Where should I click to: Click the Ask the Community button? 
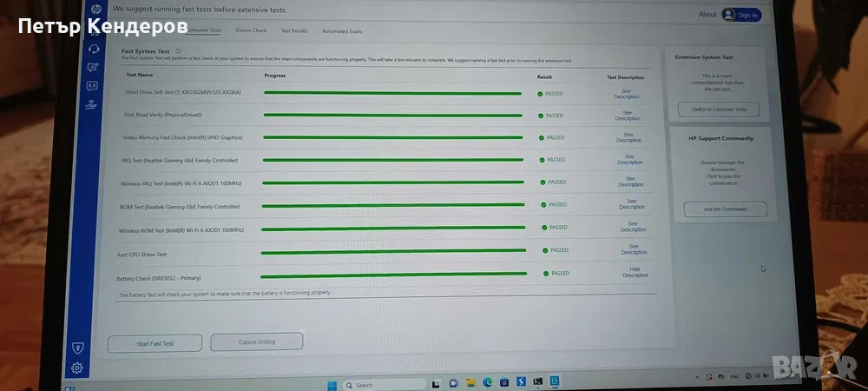(x=725, y=209)
